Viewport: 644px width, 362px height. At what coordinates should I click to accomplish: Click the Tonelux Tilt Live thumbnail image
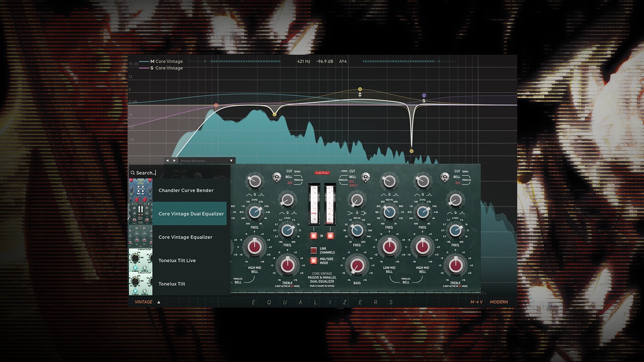point(141,260)
